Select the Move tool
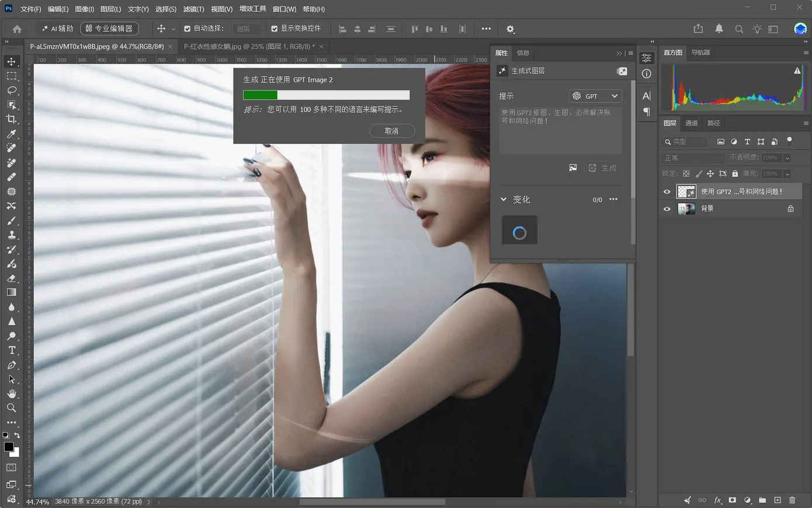The width and height of the screenshot is (812, 508). pos(11,62)
